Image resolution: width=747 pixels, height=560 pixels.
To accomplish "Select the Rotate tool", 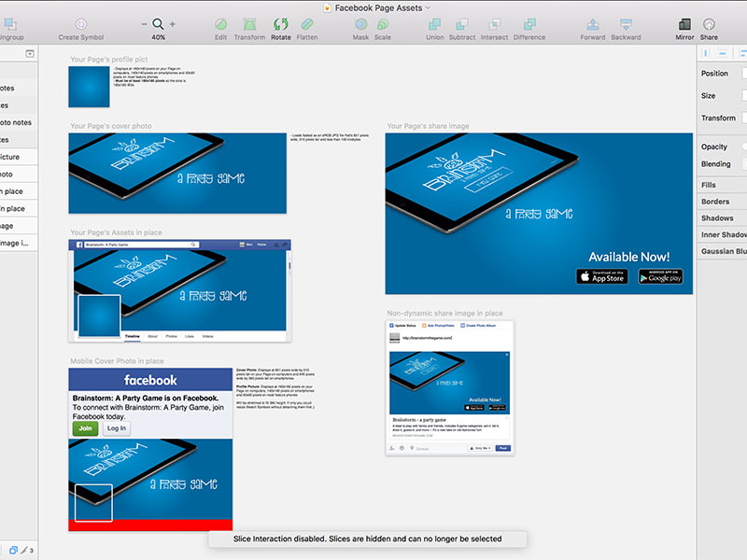I will (280, 24).
